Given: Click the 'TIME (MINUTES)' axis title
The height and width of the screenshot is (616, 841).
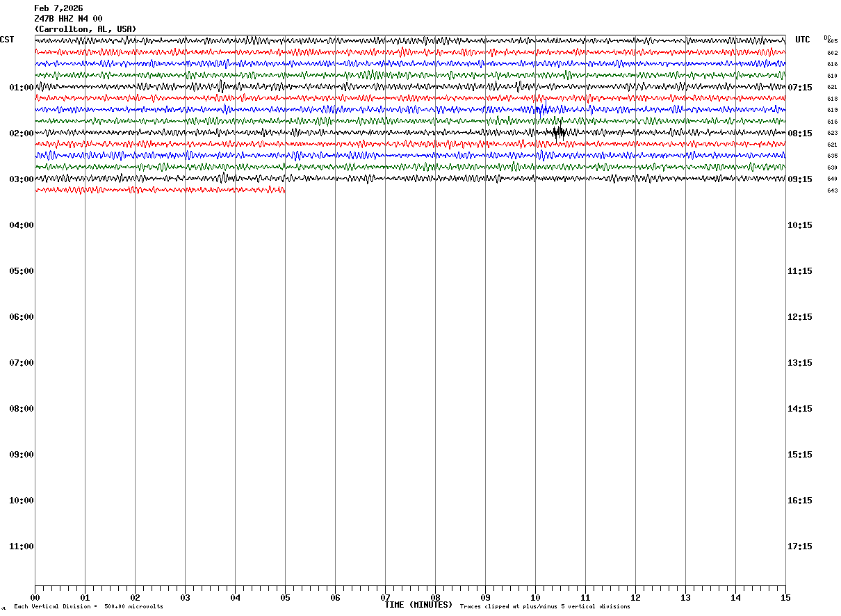Looking at the screenshot, I should coord(418,605).
